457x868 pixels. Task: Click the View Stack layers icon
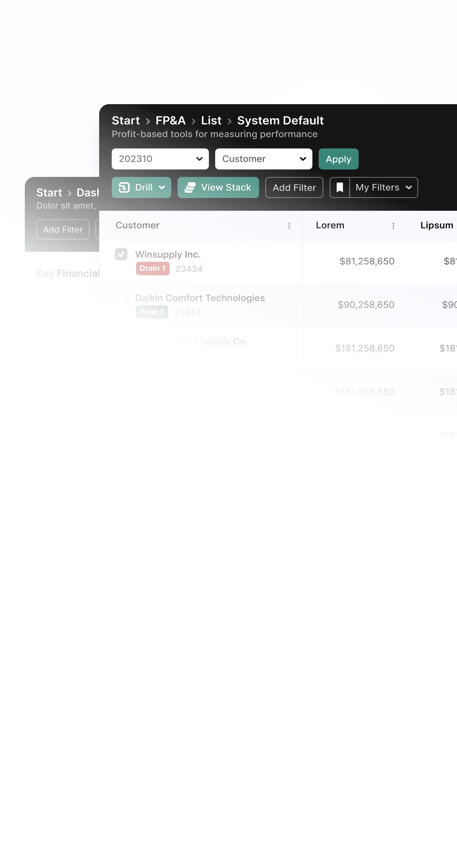coord(190,187)
